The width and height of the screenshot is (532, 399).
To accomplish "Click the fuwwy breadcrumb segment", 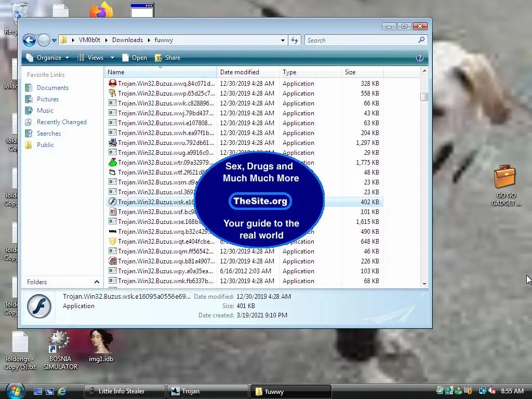I will (x=164, y=40).
